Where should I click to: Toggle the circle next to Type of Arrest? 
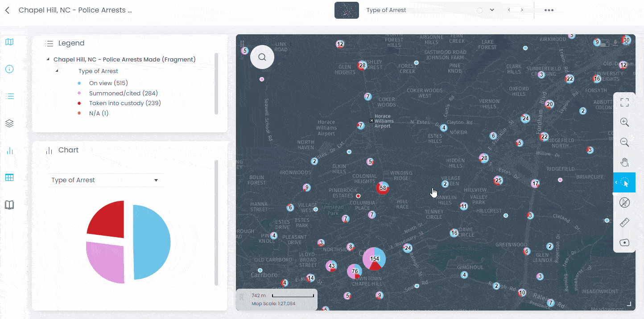click(479, 10)
